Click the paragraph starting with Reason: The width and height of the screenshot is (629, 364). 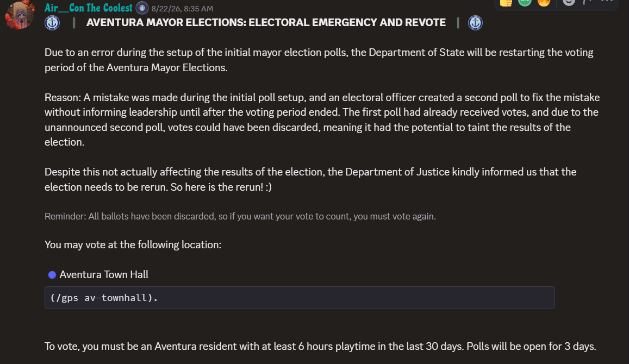point(322,120)
